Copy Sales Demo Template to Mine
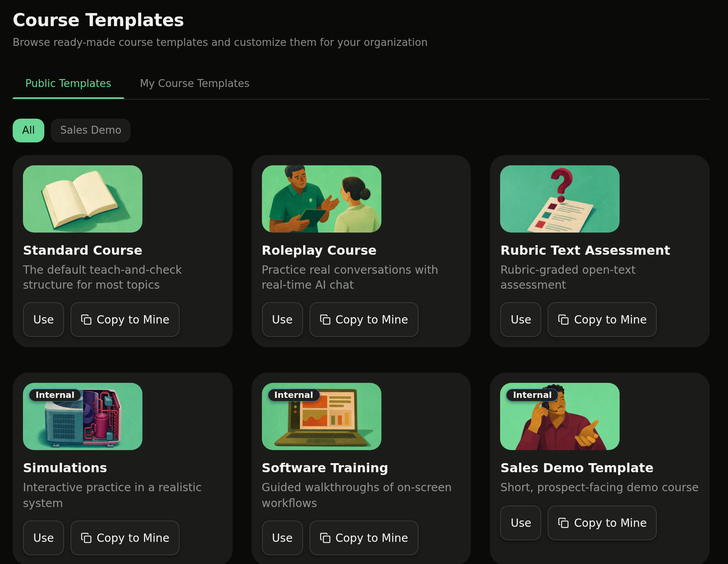Viewport: 728px width, 564px height. coord(602,523)
